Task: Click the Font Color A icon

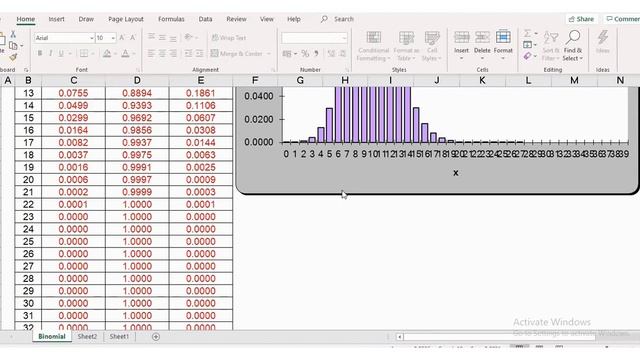Action: coord(125,53)
